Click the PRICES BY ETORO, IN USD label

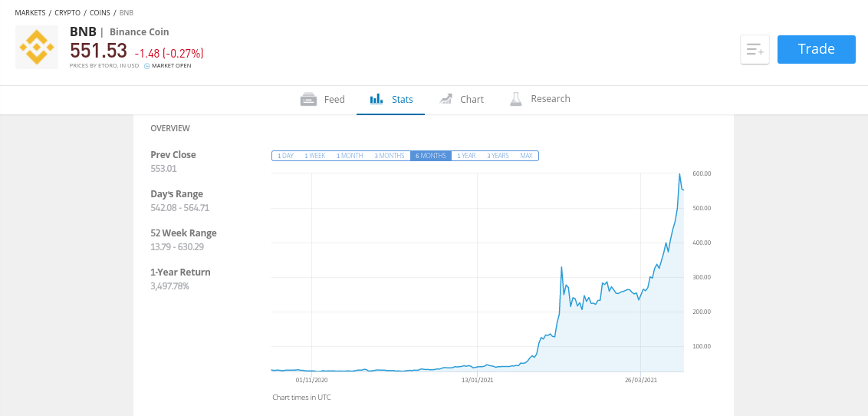[x=104, y=66]
